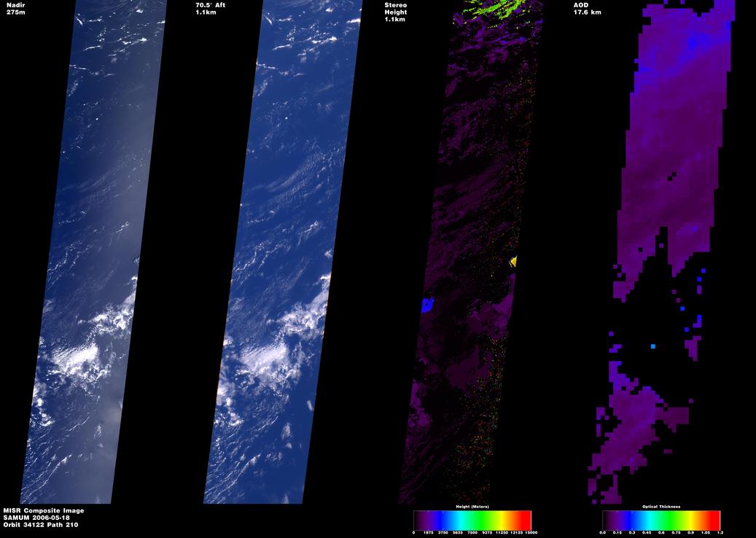Open the 70.5° Aft camera image strip

pos(283,252)
